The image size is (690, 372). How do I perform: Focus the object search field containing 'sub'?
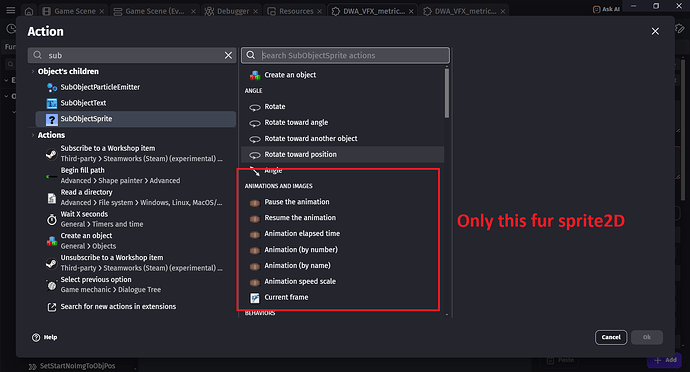pos(132,55)
